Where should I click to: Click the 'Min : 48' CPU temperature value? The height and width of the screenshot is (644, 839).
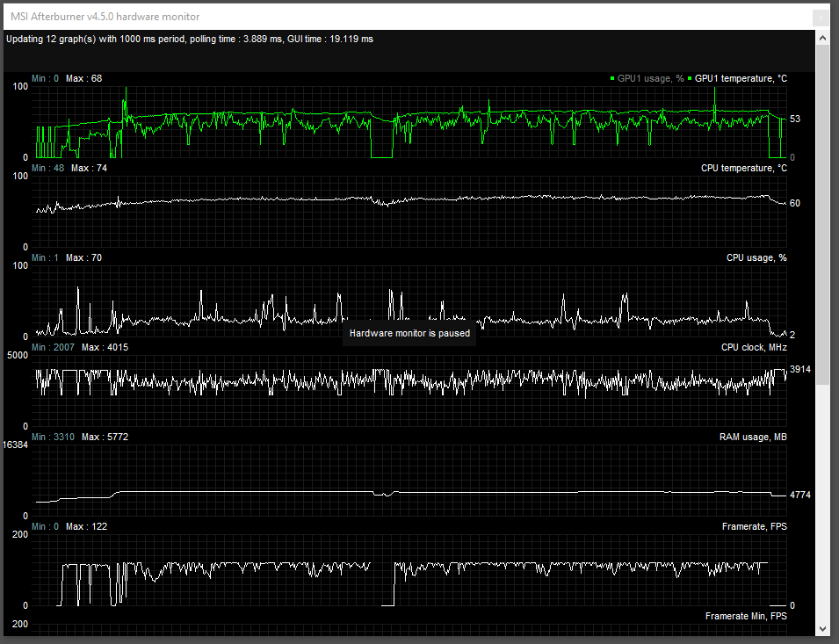pos(47,168)
